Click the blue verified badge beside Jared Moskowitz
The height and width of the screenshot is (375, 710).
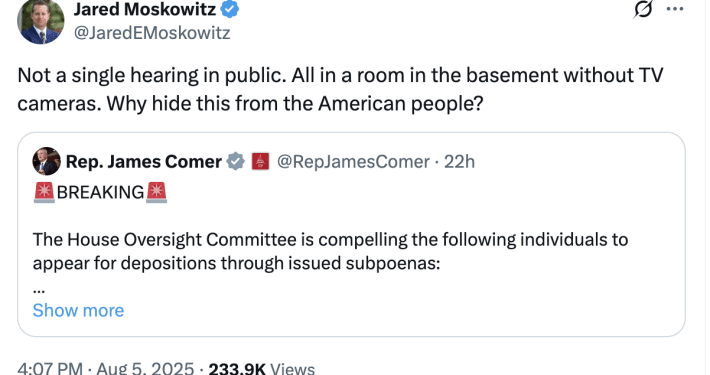(230, 9)
